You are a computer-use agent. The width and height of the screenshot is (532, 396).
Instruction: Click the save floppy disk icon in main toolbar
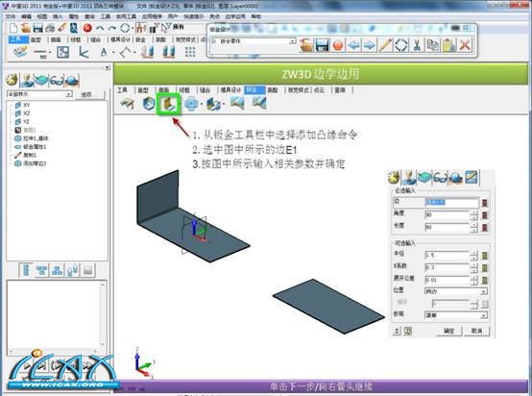coord(37,28)
